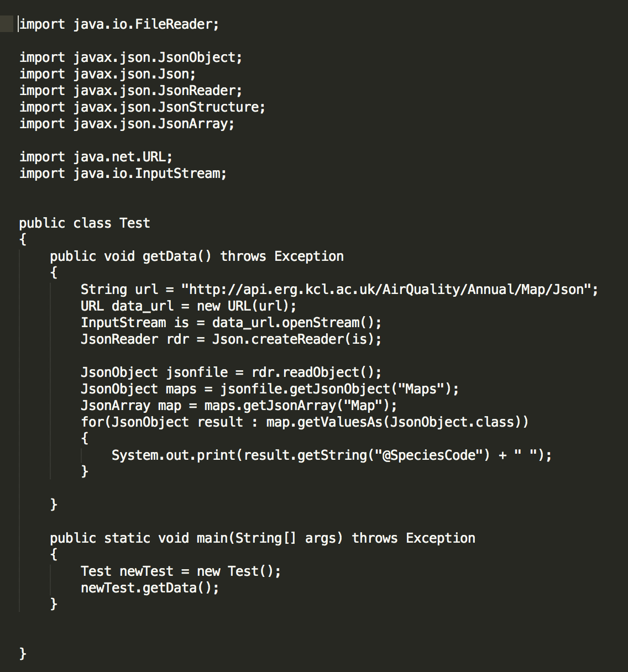Click newTest.getData() call line
This screenshot has height=672, width=628.
pyautogui.click(x=150, y=588)
